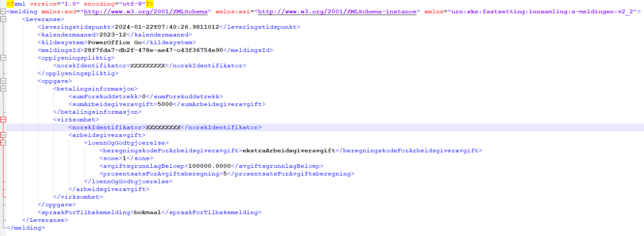The image size is (644, 236).
Task: Click the kildesystem value PowerOffice Go
Action: click(x=115, y=42)
